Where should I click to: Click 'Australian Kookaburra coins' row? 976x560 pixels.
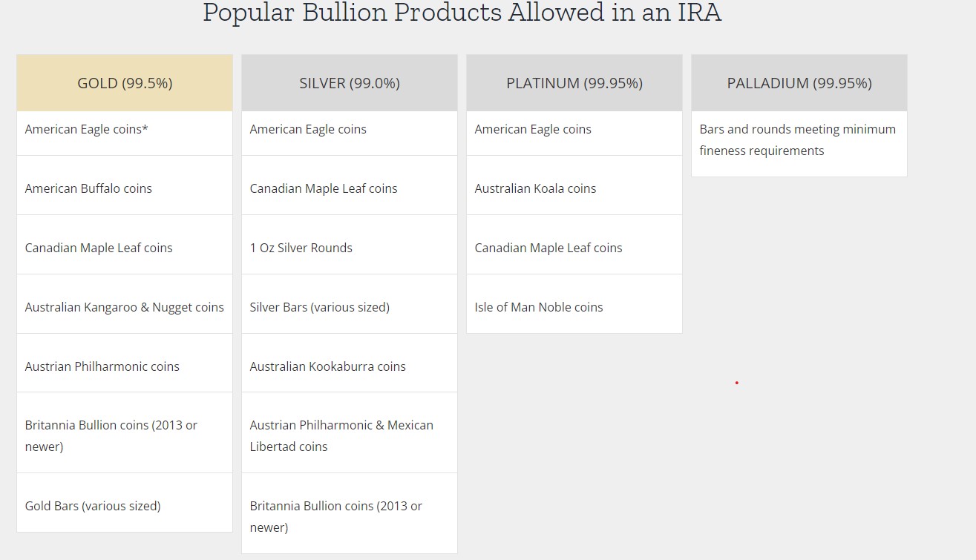350,363
